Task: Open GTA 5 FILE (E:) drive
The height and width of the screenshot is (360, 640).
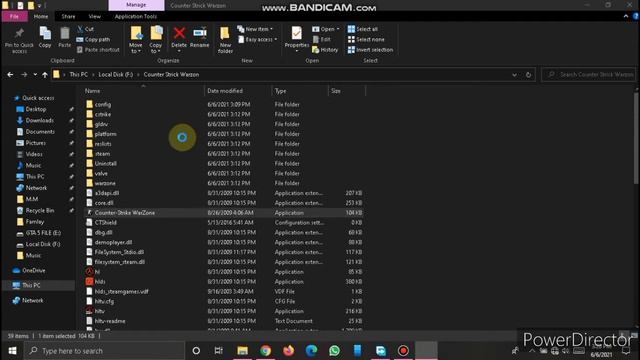Action: click(x=43, y=233)
